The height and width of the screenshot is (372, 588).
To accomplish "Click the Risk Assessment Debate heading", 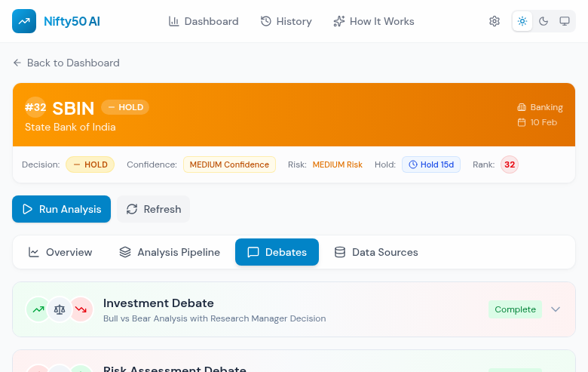I will [x=175, y=369].
